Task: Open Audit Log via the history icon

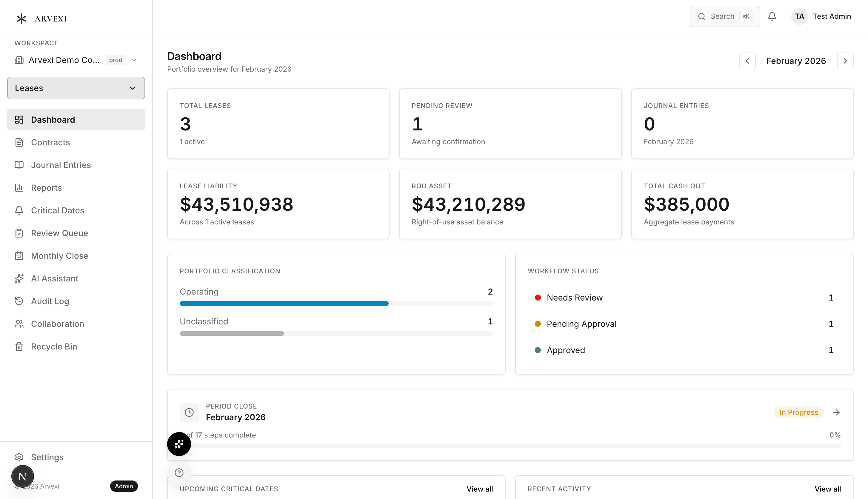Action: (x=19, y=301)
